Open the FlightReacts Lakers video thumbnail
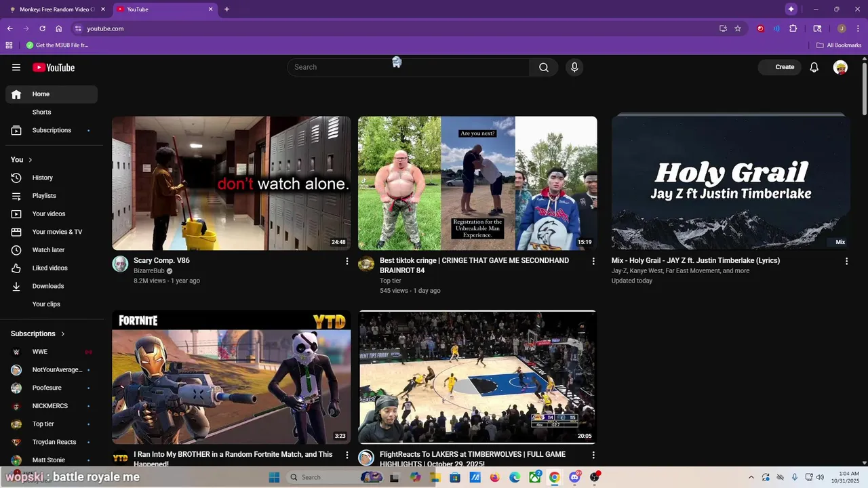The image size is (868, 488). 477,378
